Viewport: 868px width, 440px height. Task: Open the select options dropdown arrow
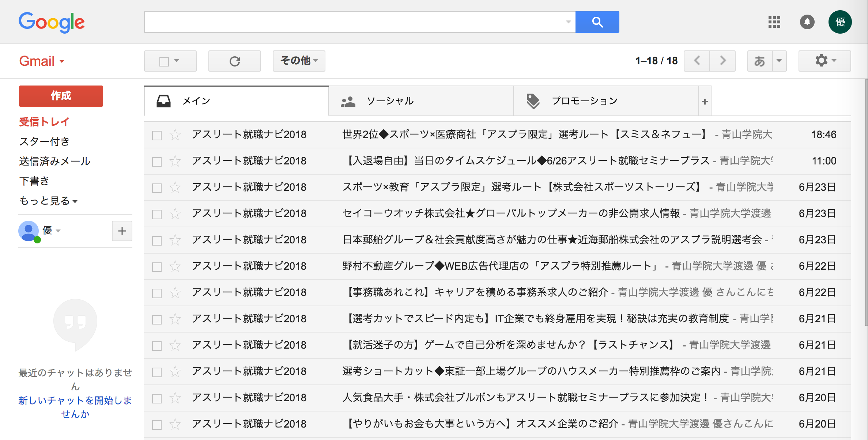[x=177, y=61]
